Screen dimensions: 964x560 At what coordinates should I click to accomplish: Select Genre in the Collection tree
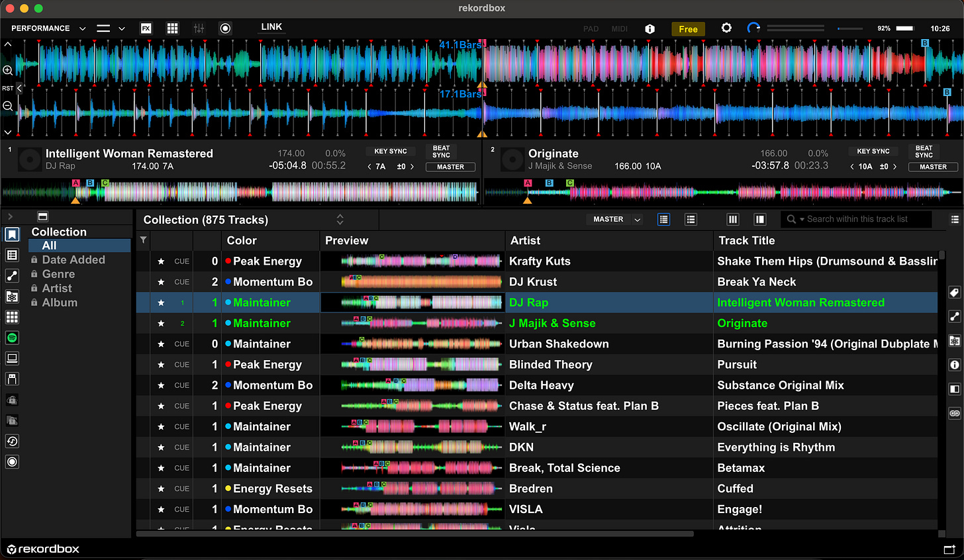click(x=58, y=274)
